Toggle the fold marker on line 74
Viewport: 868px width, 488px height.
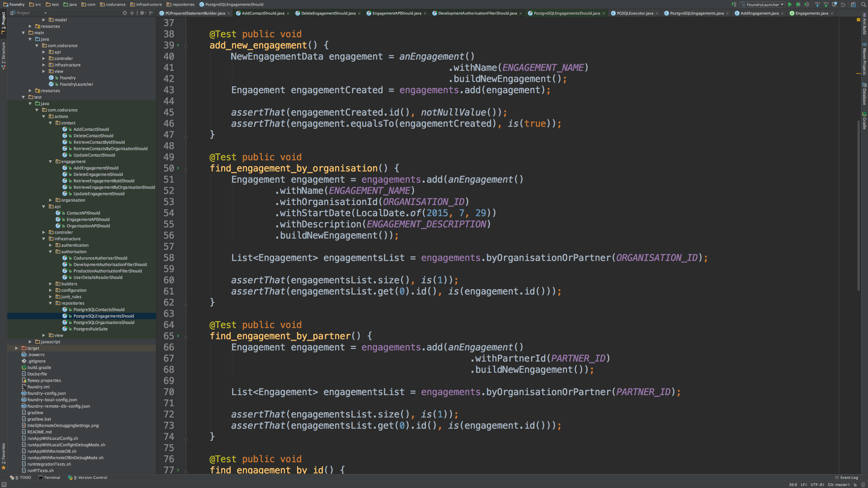186,439
